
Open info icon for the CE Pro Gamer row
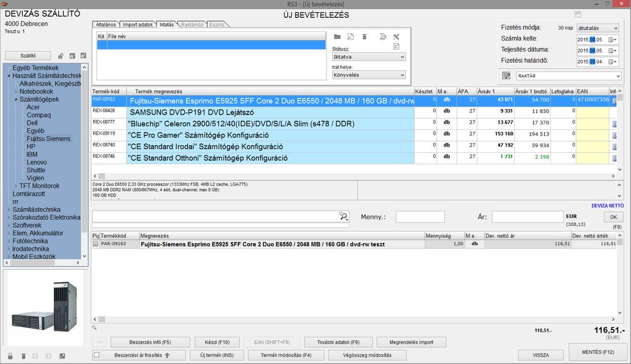[614, 135]
